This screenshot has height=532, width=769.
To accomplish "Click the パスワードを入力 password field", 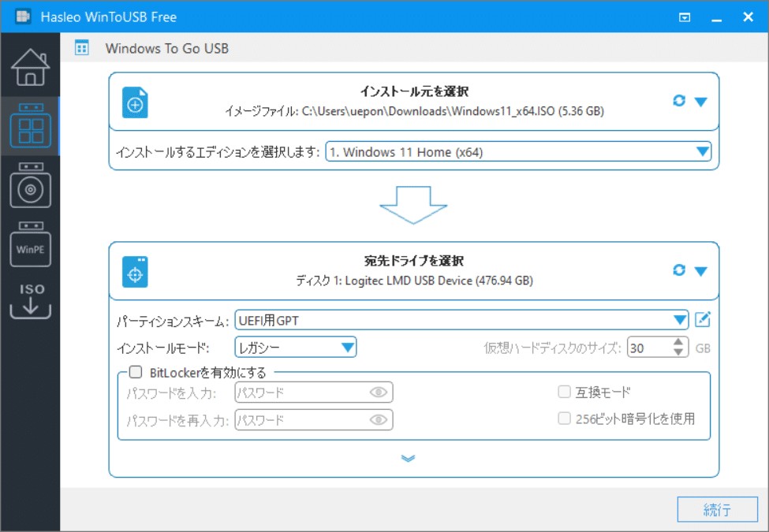I will pos(314,392).
